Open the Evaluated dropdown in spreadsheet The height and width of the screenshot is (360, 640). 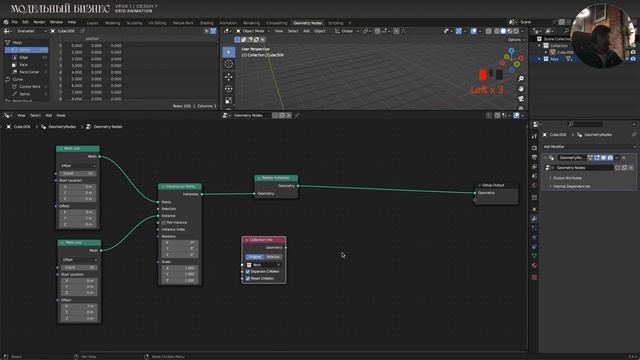click(x=31, y=31)
